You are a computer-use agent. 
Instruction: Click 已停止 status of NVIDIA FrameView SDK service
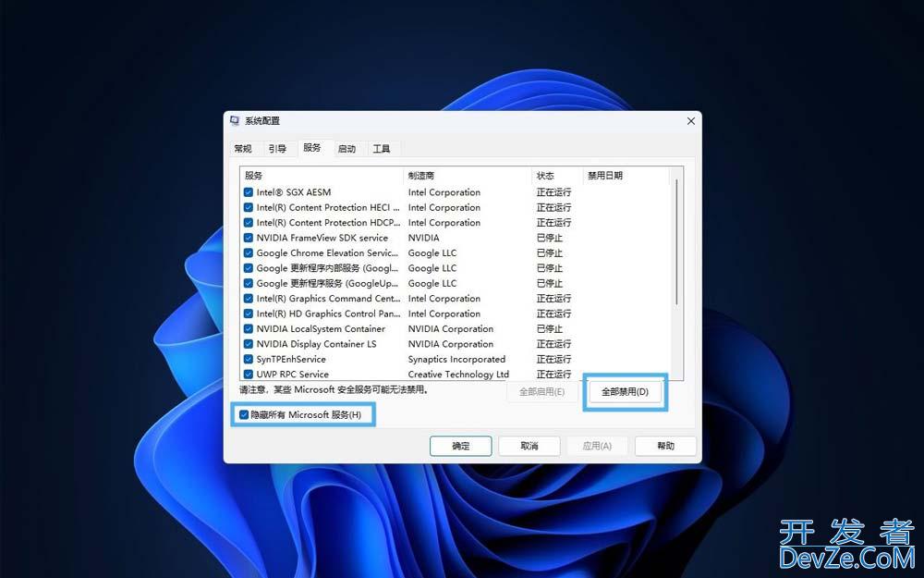[549, 239]
